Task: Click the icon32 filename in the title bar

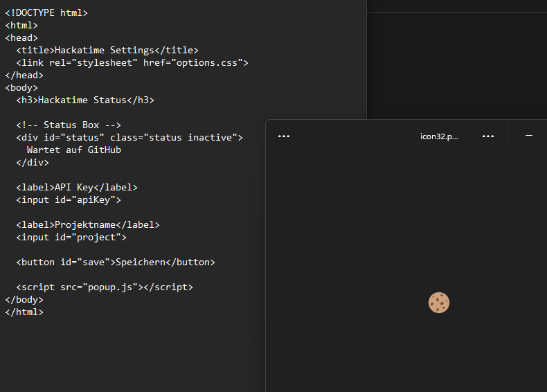Action: click(439, 136)
